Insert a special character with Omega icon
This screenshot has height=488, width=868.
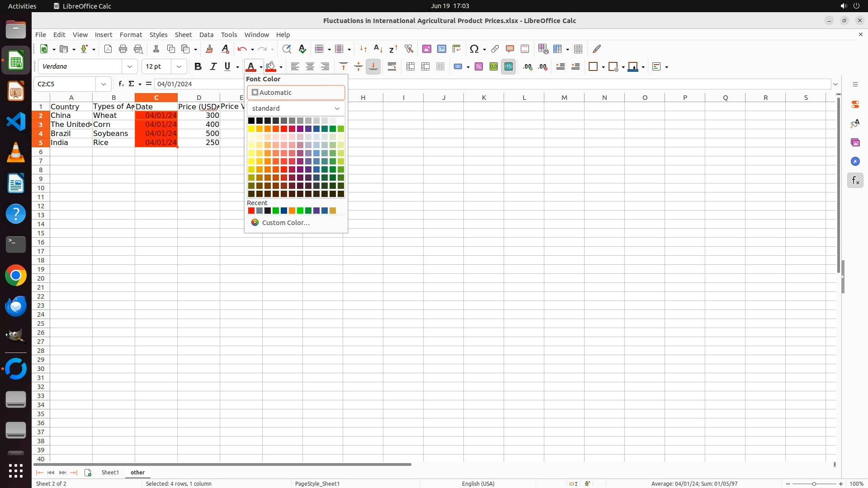coord(474,49)
